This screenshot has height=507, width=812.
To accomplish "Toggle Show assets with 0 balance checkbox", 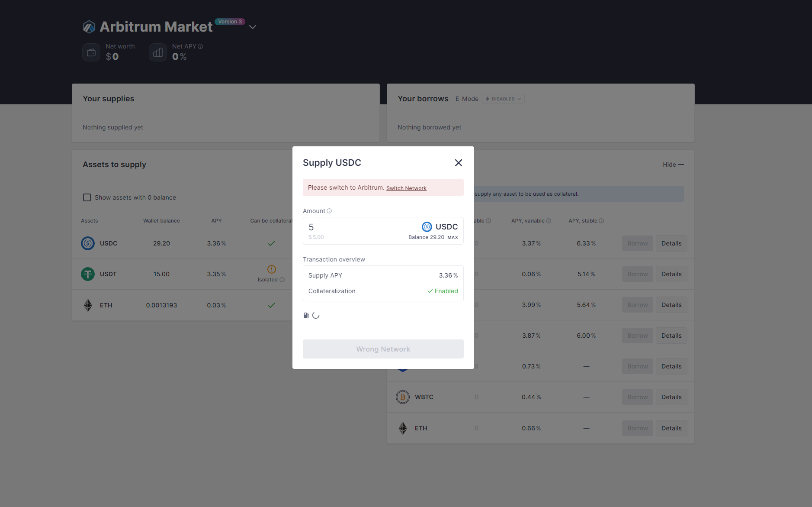I will click(x=87, y=197).
